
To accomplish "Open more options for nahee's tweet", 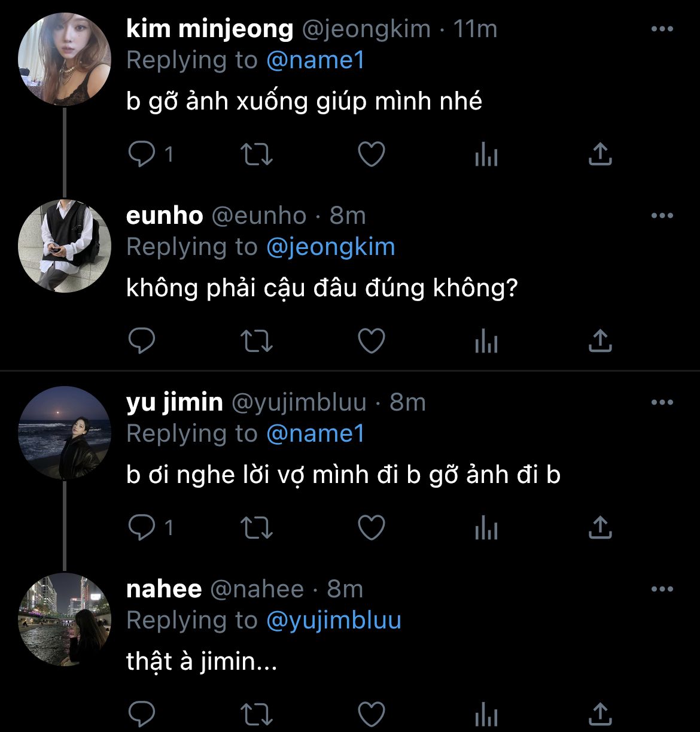I will tap(662, 590).
